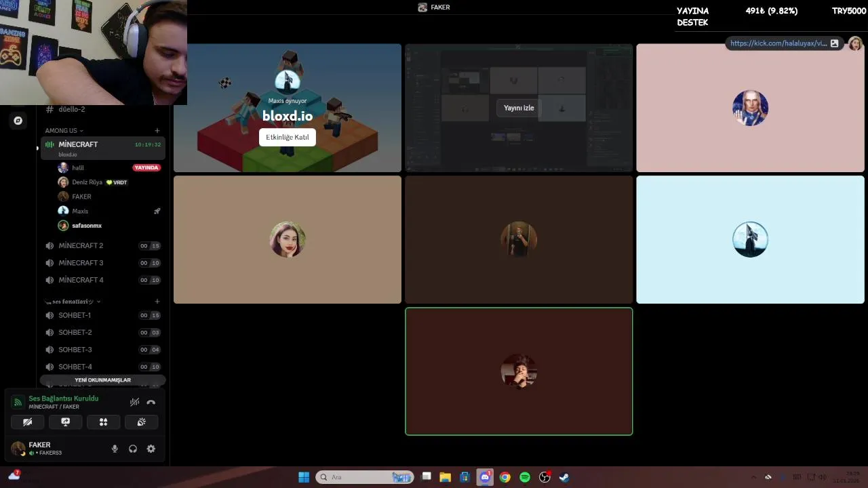Image resolution: width=868 pixels, height=488 pixels.
Task: Open File Explorer from the taskbar
Action: [445, 477]
